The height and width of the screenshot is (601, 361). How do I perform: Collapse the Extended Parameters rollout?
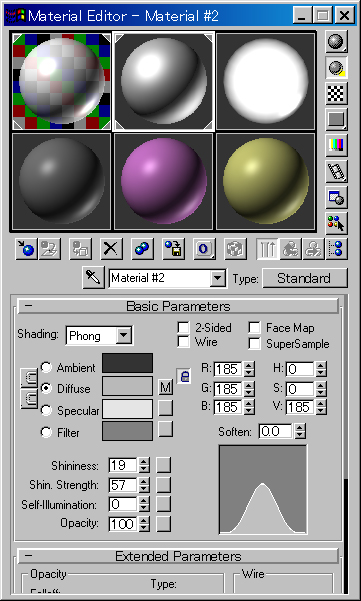(178, 556)
